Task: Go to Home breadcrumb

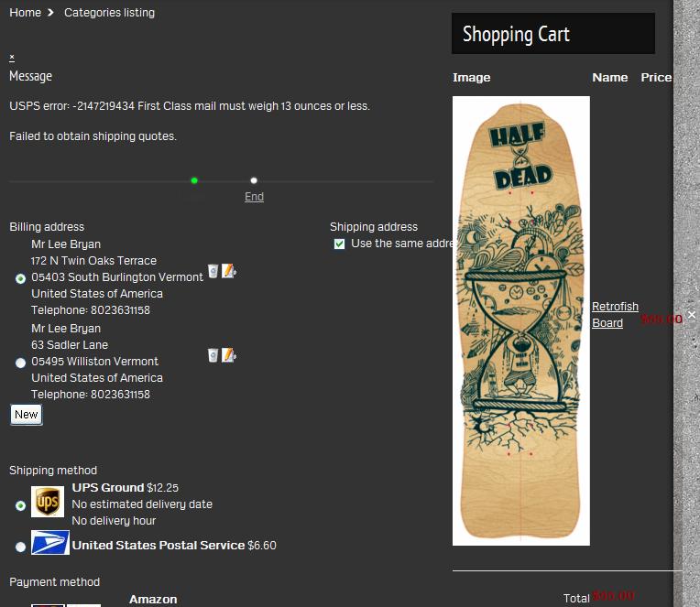Action: point(25,13)
